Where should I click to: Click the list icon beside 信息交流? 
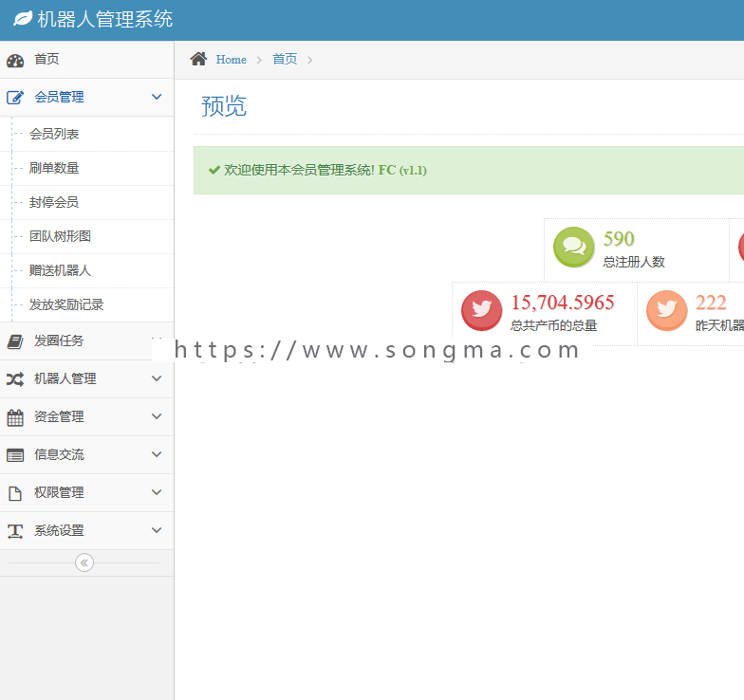[x=15, y=455]
